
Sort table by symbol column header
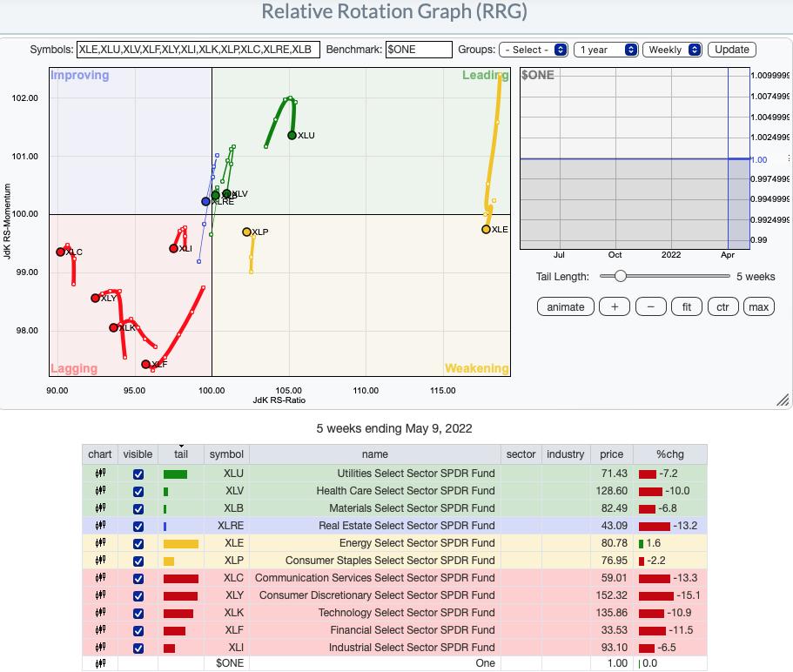tap(225, 454)
